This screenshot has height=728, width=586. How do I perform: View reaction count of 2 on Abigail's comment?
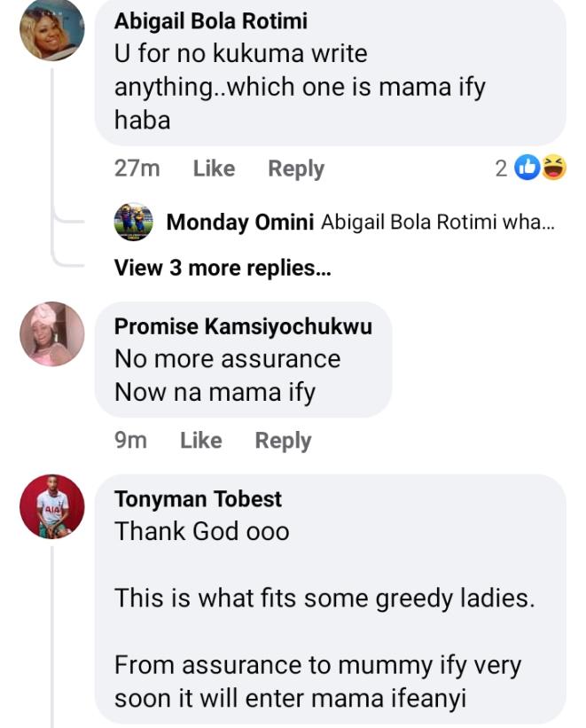pos(502,168)
